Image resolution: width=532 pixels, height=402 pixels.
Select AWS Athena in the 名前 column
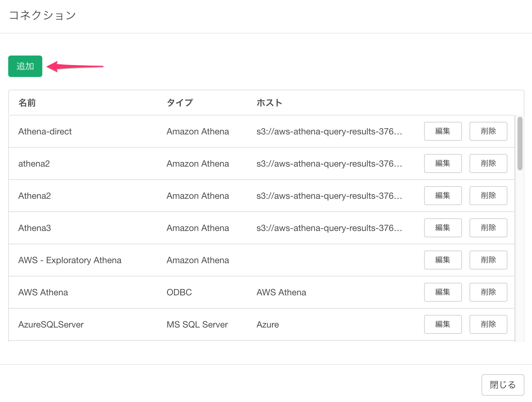click(x=43, y=293)
